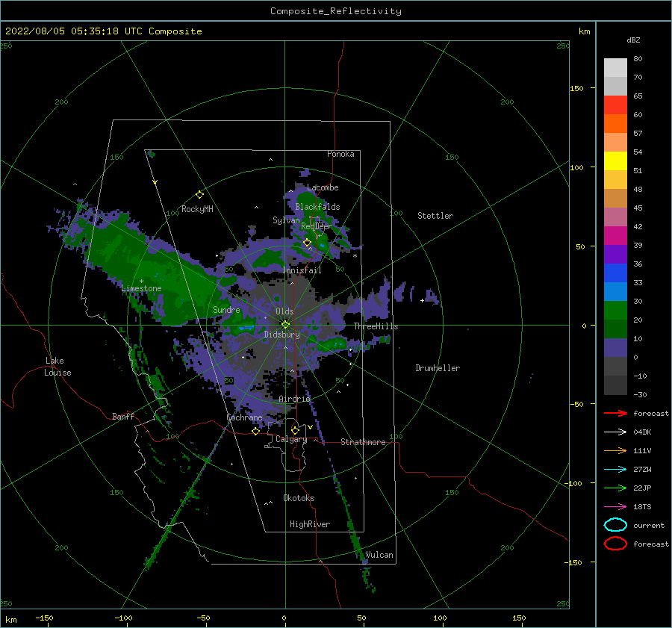Click the -30 value in dBZ scale

(640, 394)
